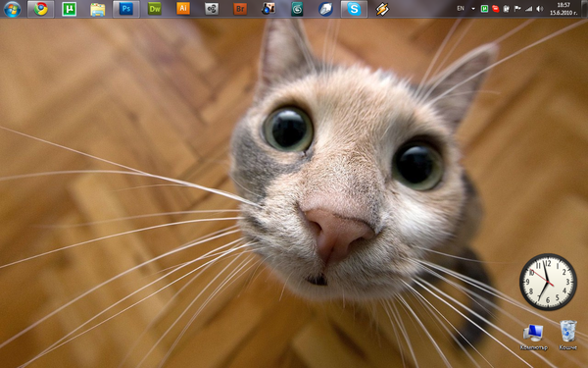Open Action Center flag icon
Viewport: 588px width, 368px height.
(517, 9)
